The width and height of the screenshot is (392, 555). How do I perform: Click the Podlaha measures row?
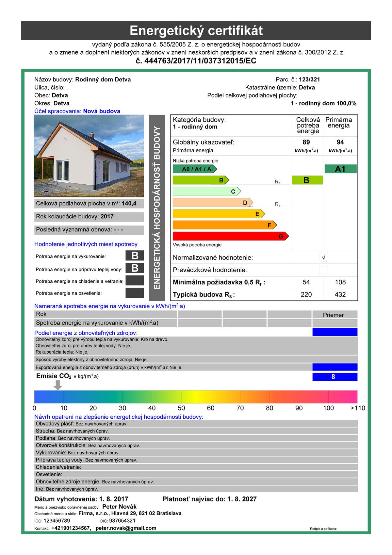point(196,438)
